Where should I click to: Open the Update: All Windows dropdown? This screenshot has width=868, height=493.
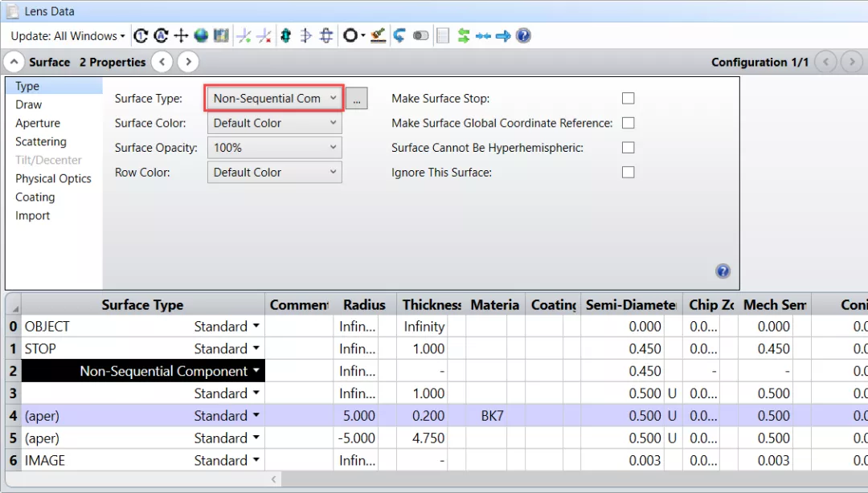click(x=68, y=36)
